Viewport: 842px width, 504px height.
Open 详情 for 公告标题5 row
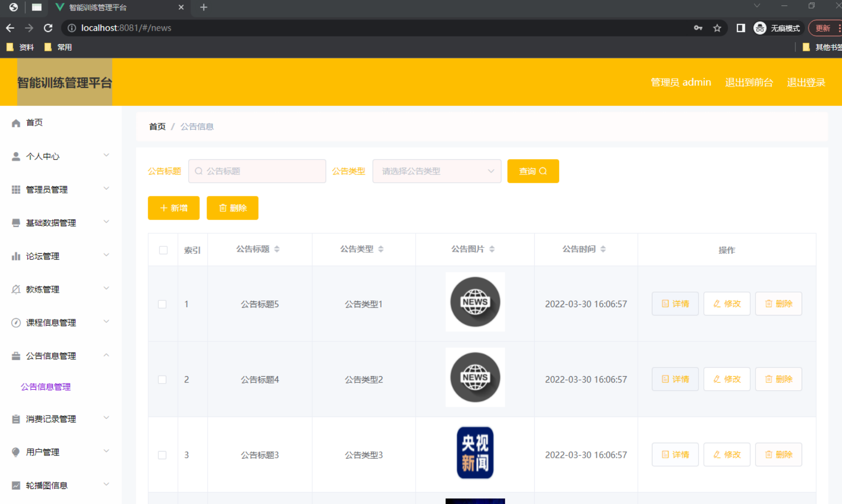675,304
